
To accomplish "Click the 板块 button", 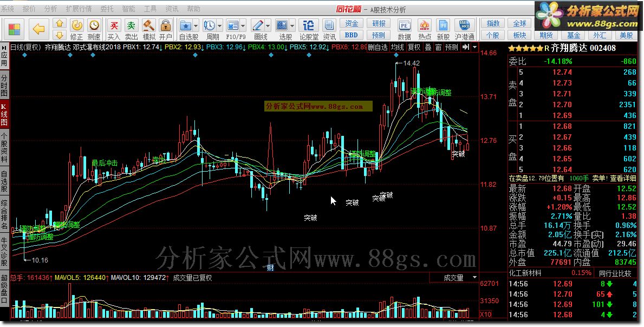I will 519,35.
